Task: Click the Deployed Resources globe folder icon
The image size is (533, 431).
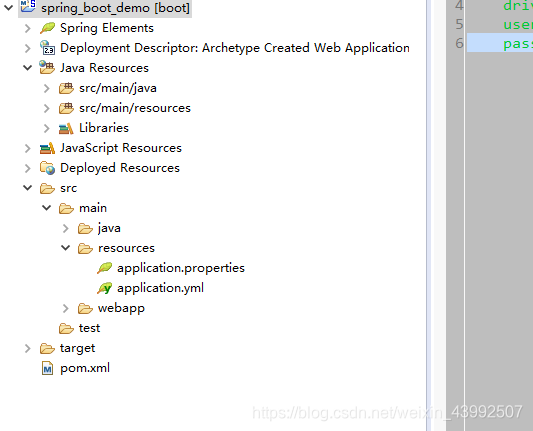Action: [47, 168]
